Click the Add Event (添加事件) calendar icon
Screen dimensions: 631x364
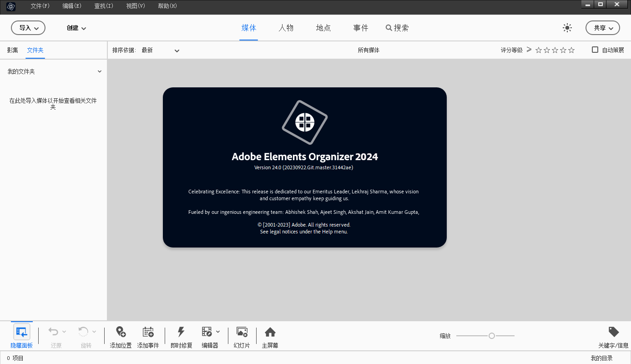coord(148,332)
